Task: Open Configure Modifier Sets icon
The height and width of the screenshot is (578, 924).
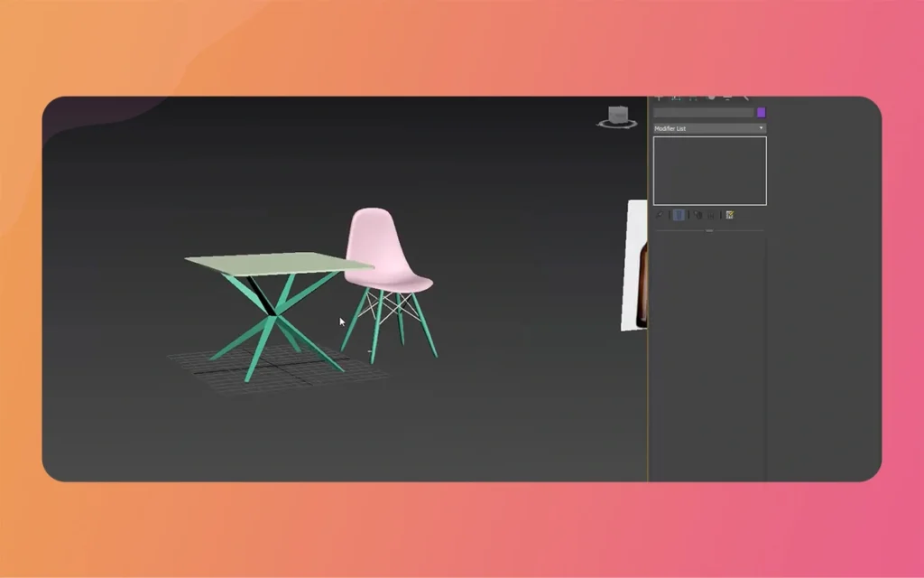Action: point(729,215)
